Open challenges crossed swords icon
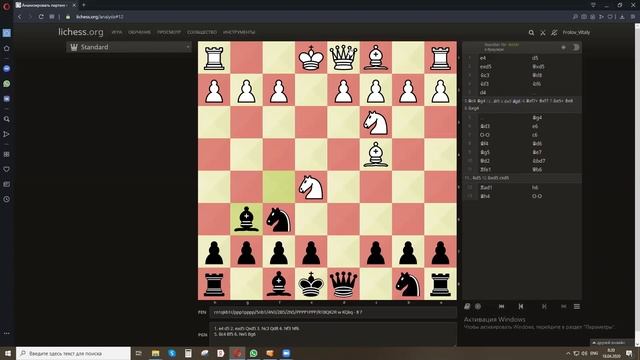640x360 pixels. (542, 32)
